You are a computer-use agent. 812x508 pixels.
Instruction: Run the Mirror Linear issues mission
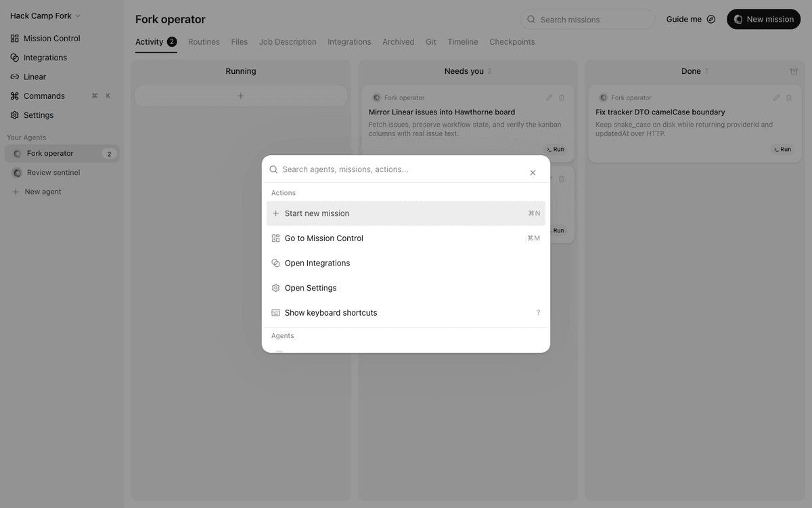tap(556, 149)
